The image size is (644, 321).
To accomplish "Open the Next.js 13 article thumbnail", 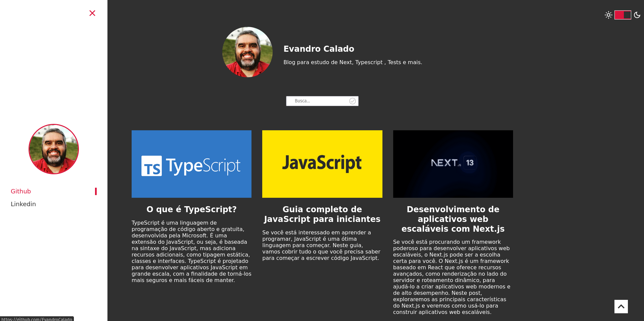I will pos(453,164).
